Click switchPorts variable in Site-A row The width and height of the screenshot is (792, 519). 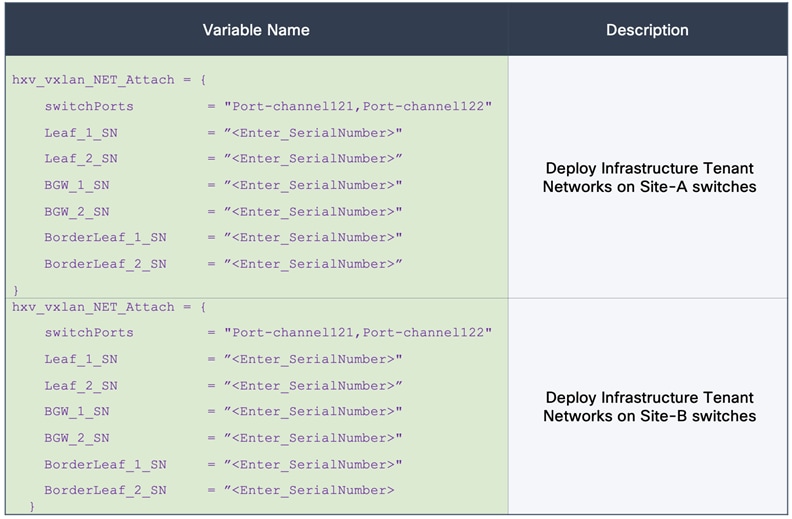coord(89,106)
